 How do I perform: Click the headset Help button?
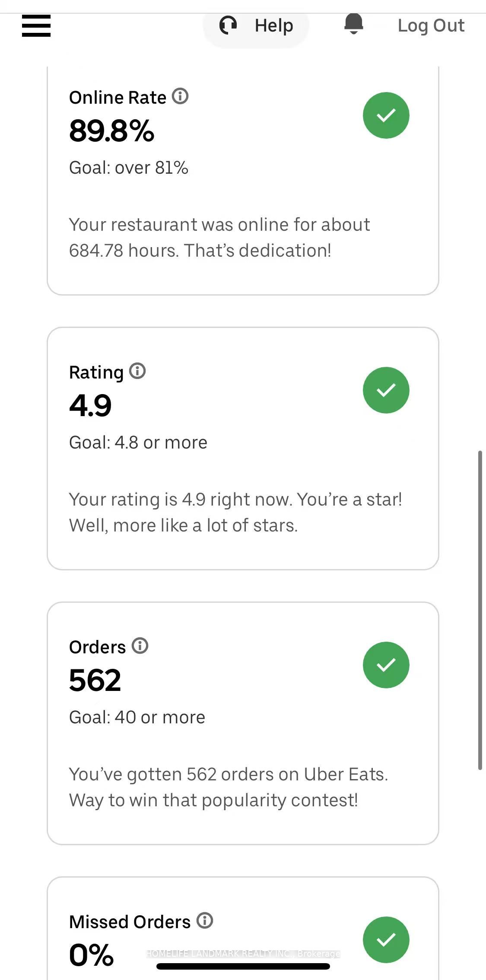(x=256, y=25)
